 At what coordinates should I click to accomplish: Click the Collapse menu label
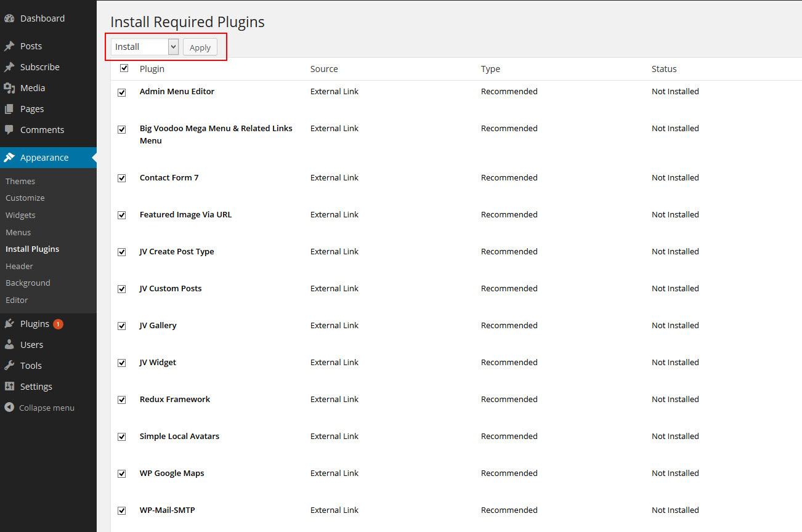pos(47,408)
